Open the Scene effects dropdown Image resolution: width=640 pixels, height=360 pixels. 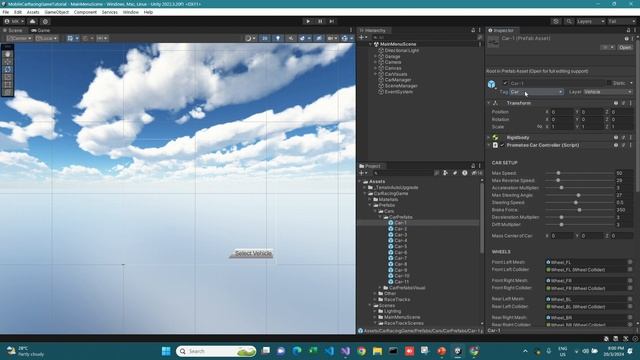(x=304, y=38)
